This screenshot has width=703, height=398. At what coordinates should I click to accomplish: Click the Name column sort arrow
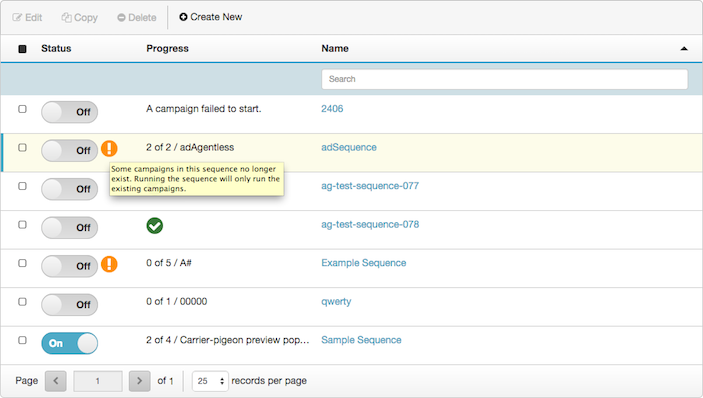point(684,48)
